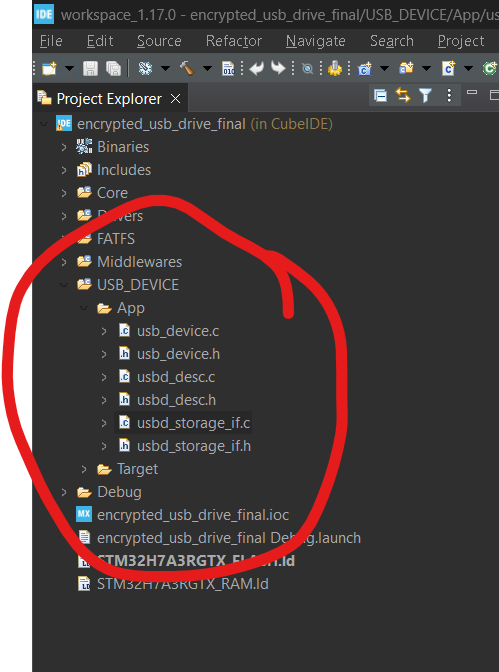Open dropdown beside new C project icon
The image size is (499, 672).
click(x=384, y=68)
